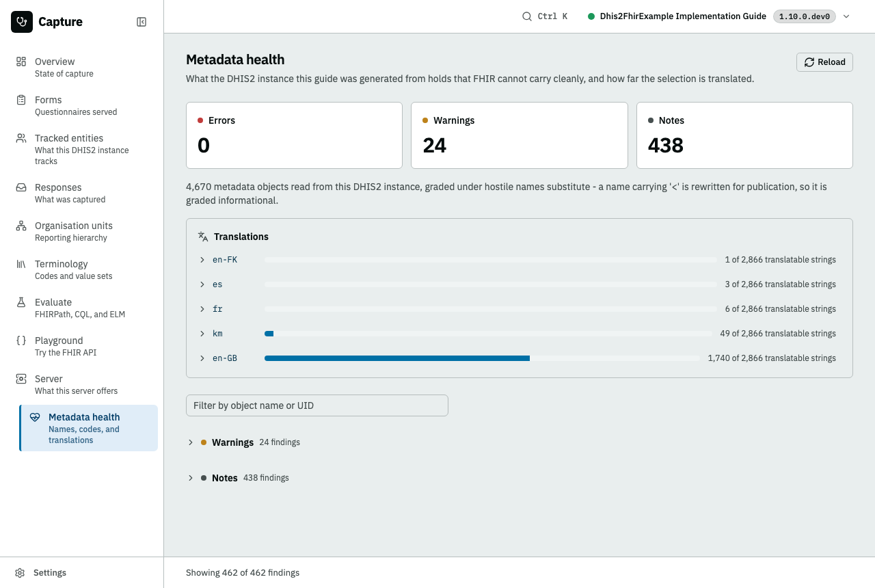
Task: Click the Tracked entities people icon
Action: (21, 138)
